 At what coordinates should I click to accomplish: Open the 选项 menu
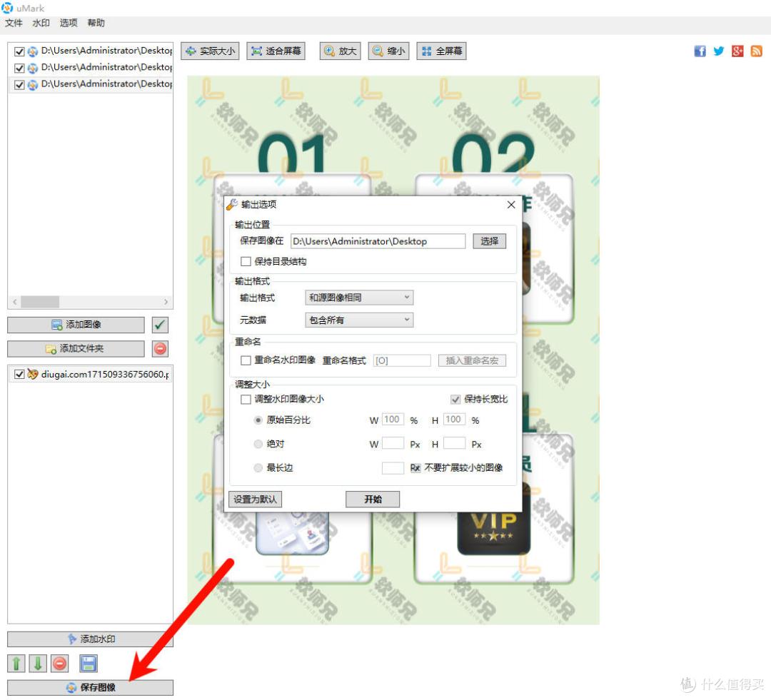pyautogui.click(x=69, y=23)
